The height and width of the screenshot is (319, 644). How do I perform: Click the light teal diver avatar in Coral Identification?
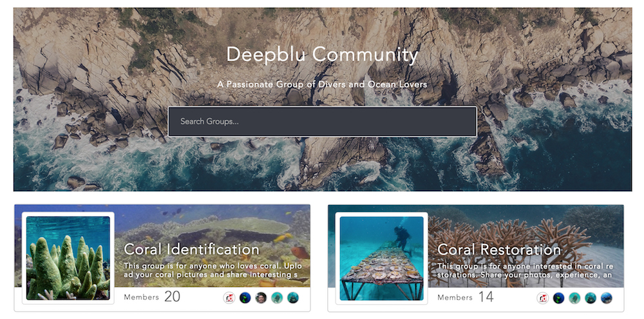(x=277, y=298)
